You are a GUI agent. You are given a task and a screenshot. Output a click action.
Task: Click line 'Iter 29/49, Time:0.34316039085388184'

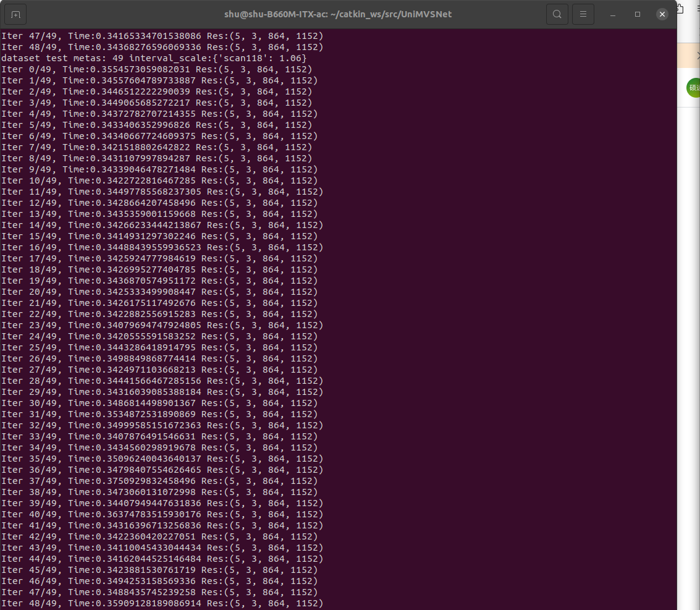point(162,392)
